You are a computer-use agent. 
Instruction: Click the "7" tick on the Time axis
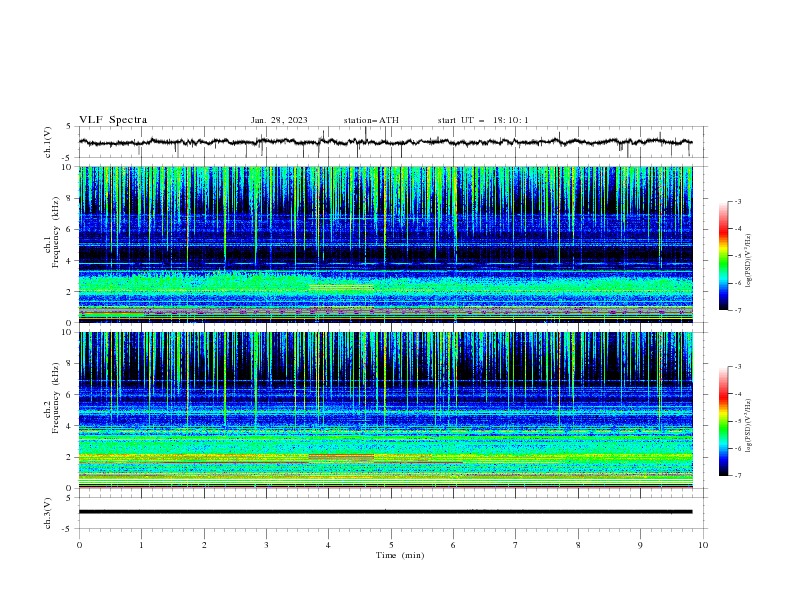tap(516, 545)
